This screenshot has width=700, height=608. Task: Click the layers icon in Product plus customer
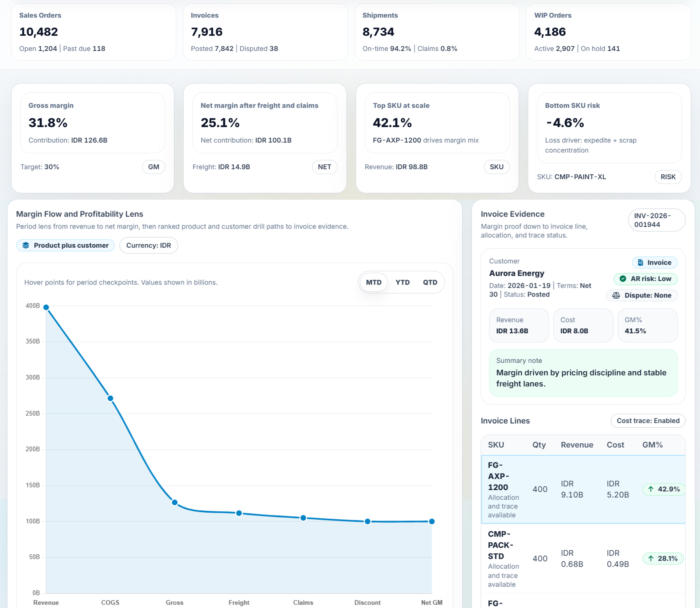[26, 245]
